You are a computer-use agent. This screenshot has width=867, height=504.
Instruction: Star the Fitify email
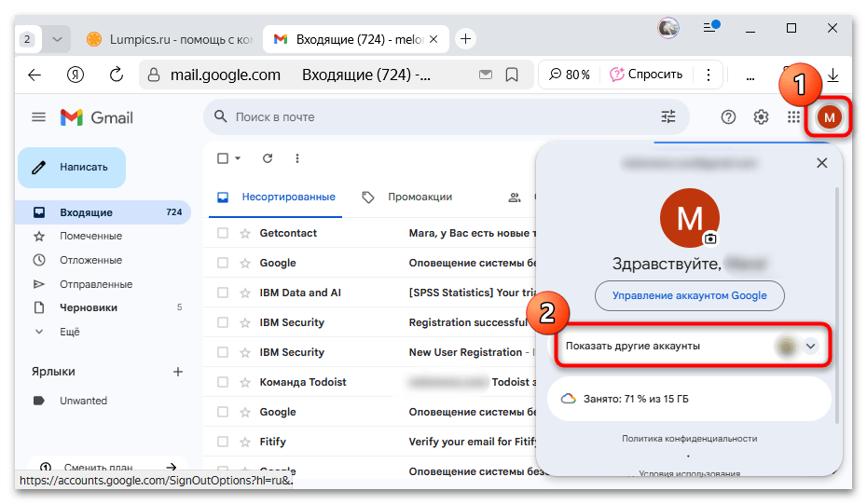[x=245, y=442]
